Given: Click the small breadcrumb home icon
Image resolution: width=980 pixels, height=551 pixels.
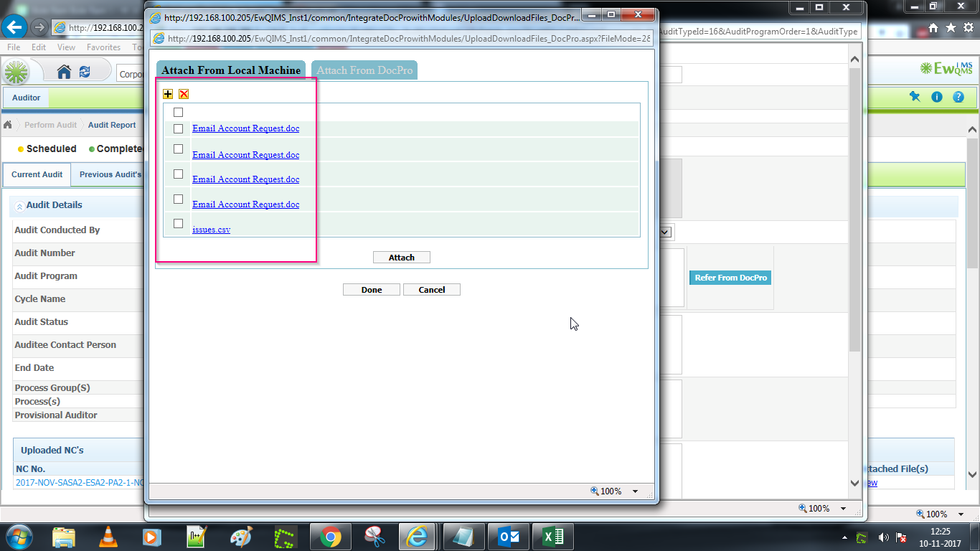Looking at the screenshot, I should pyautogui.click(x=8, y=125).
